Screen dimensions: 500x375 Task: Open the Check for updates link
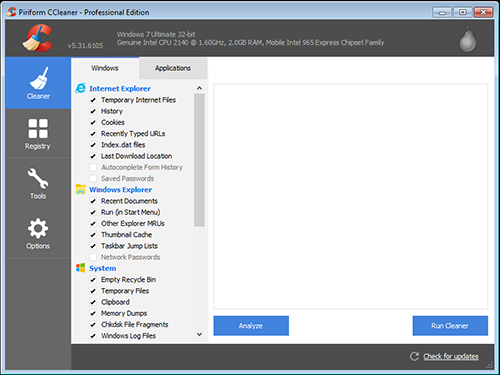[x=451, y=356]
